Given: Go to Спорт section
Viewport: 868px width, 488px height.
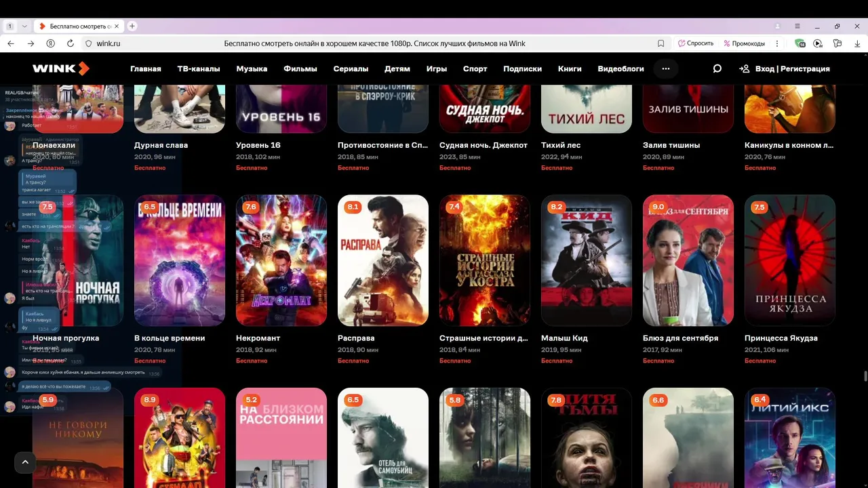Looking at the screenshot, I should click(x=475, y=68).
